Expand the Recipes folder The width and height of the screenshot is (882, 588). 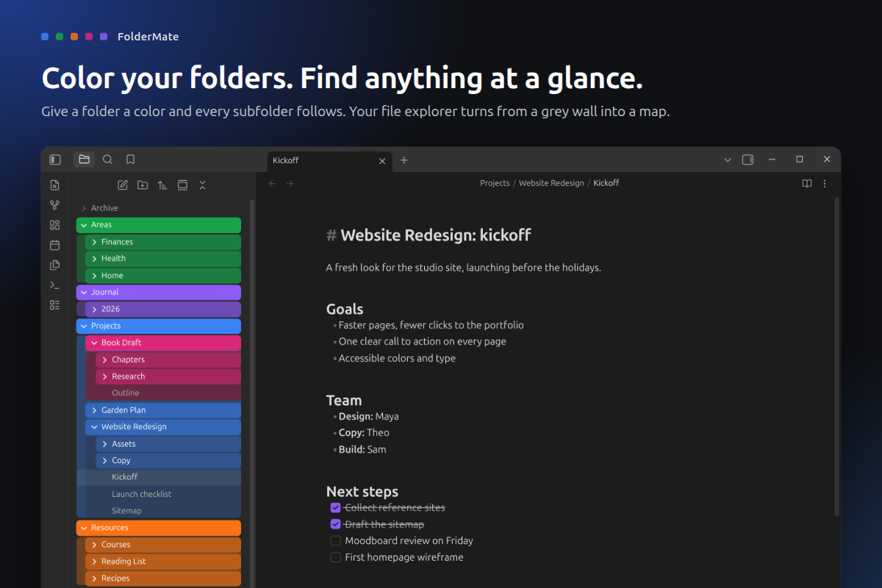163,578
